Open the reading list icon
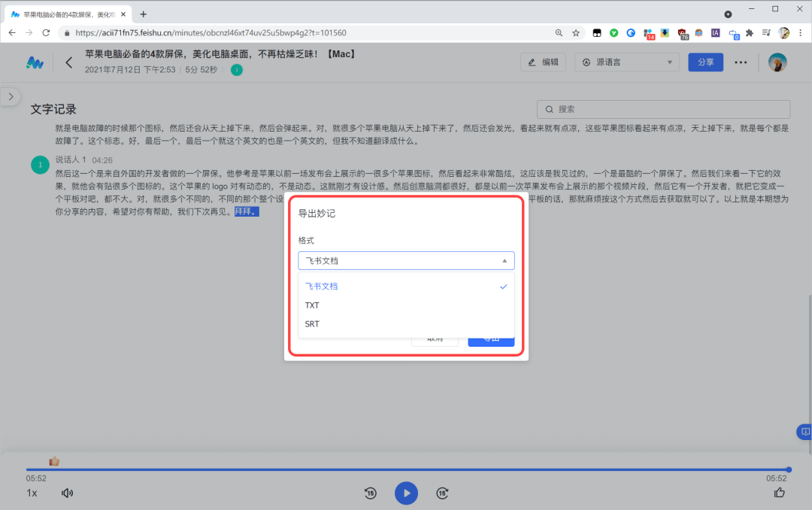The height and width of the screenshot is (510, 812). 766,32
